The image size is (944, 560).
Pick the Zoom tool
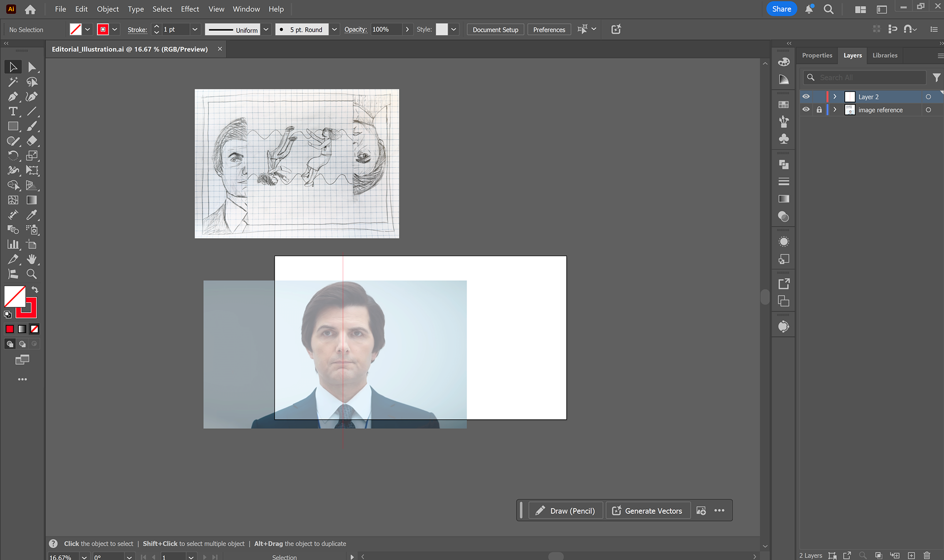tap(31, 274)
